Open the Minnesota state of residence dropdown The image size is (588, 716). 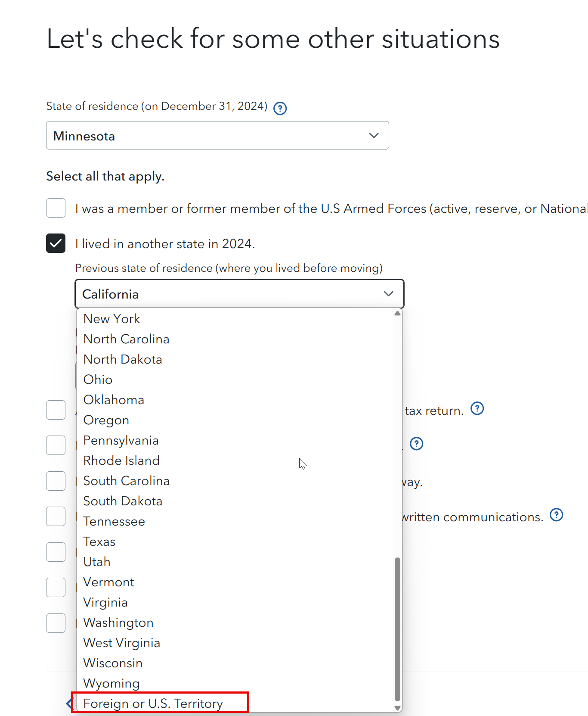217,136
